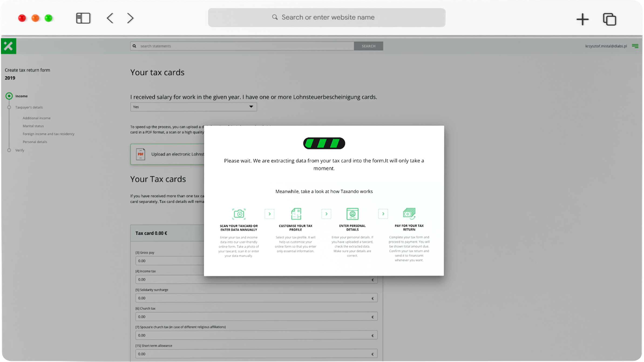Click the arrow chevron before pay step
Image resolution: width=644 pixels, height=362 pixels.
click(383, 214)
